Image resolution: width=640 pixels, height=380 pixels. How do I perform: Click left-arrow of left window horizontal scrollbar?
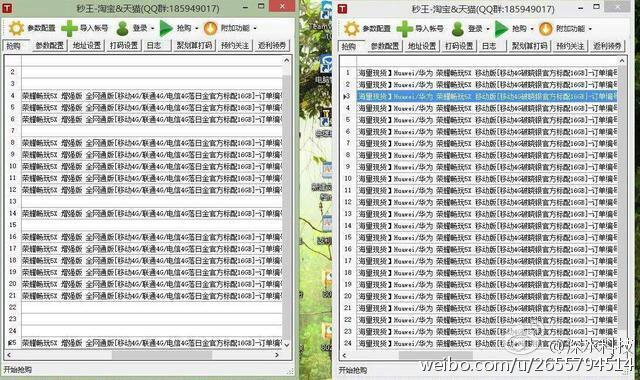coord(9,355)
